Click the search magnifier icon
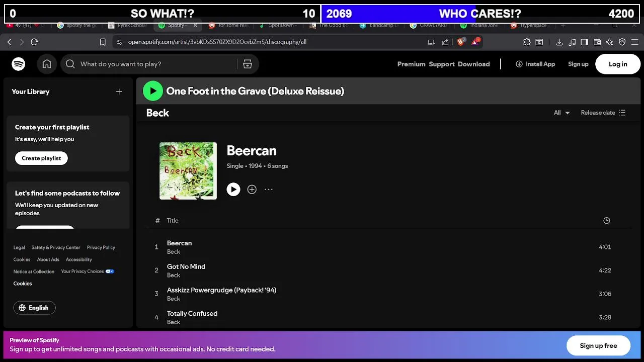The width and height of the screenshot is (644, 362). click(70, 64)
